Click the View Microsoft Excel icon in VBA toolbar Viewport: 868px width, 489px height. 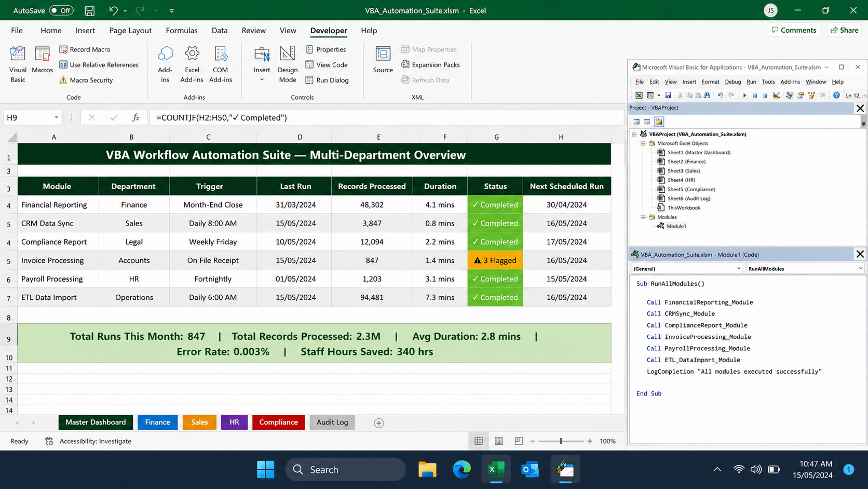click(639, 95)
